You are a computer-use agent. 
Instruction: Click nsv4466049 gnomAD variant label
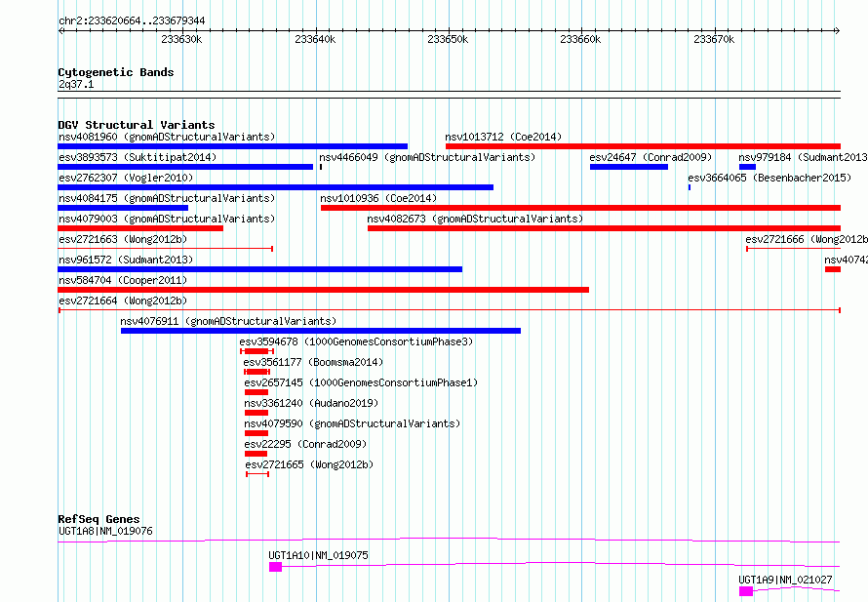click(427, 157)
